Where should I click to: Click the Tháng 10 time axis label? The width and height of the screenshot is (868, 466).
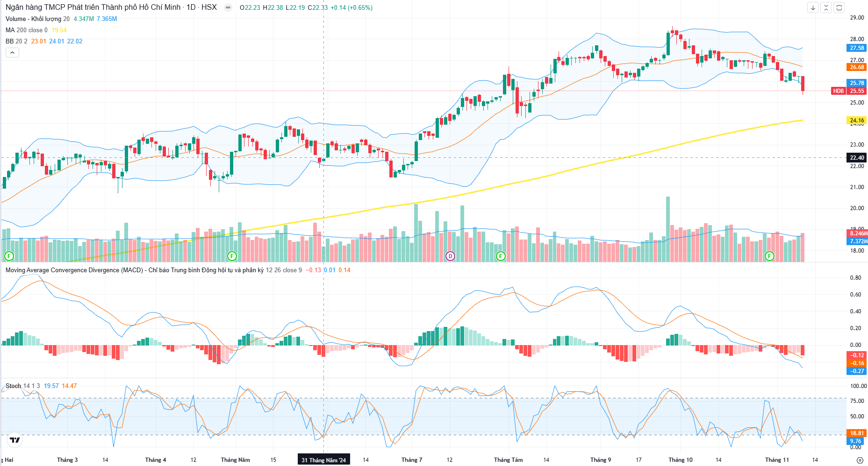click(681, 460)
